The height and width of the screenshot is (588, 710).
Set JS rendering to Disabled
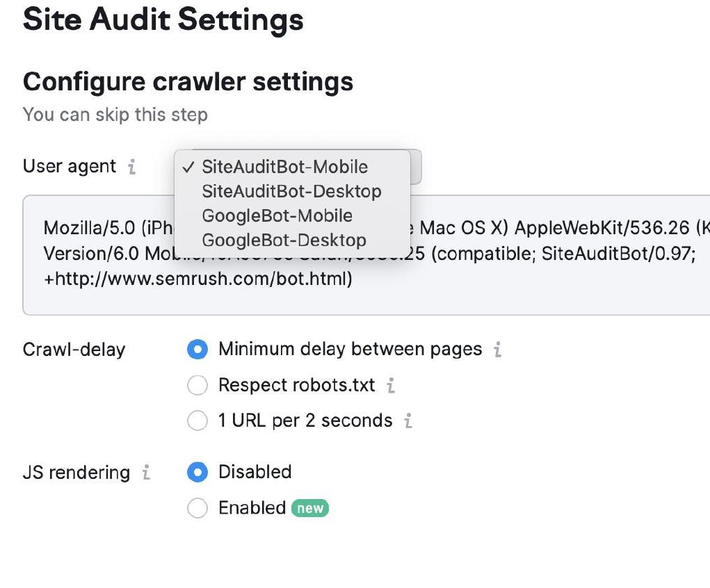pos(197,473)
